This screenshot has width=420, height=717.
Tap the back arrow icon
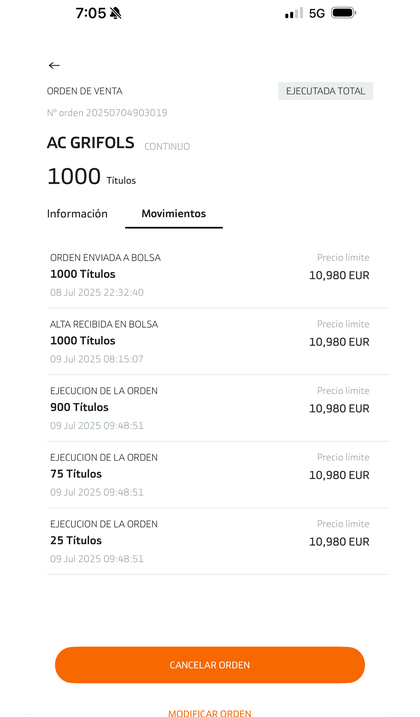click(54, 65)
